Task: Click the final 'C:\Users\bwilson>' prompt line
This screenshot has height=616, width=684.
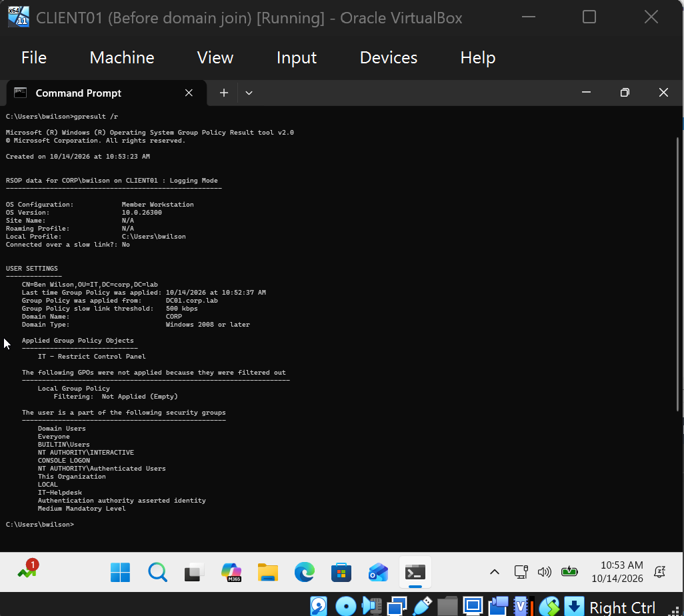Action: click(40, 525)
